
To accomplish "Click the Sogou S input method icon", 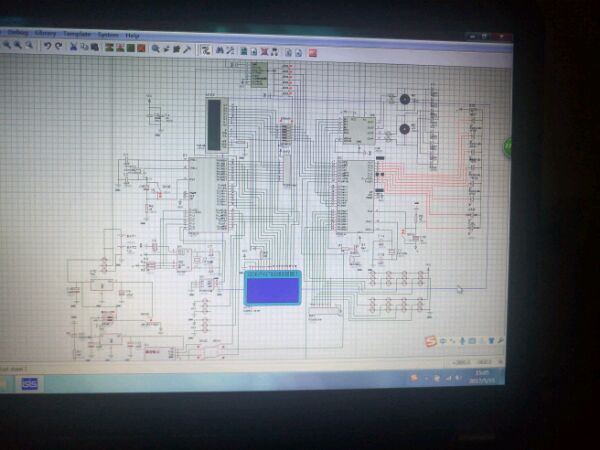I will coord(431,341).
